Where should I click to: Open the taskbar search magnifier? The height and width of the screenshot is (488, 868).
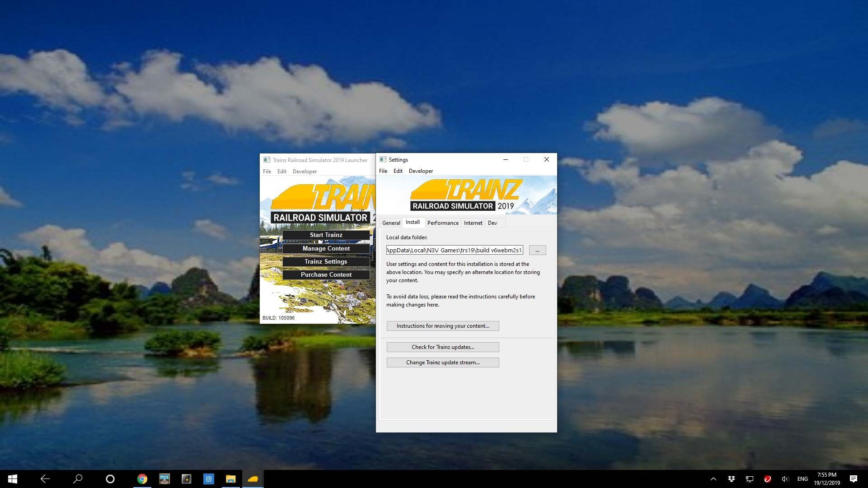pos(78,479)
